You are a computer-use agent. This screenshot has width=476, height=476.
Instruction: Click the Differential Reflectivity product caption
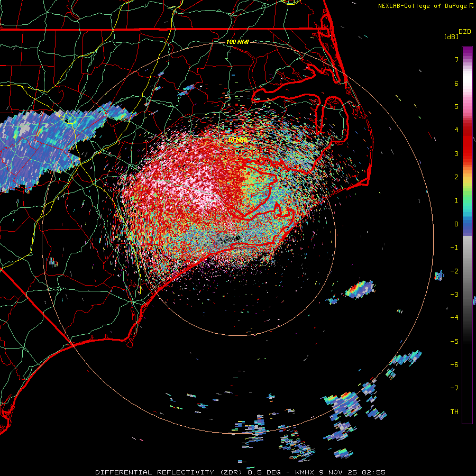pyautogui.click(x=240, y=472)
